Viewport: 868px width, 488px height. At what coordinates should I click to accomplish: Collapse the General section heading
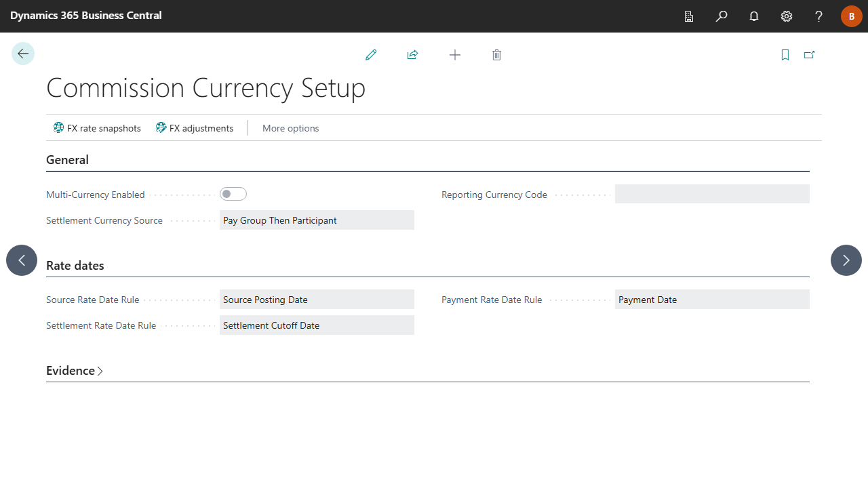point(67,160)
